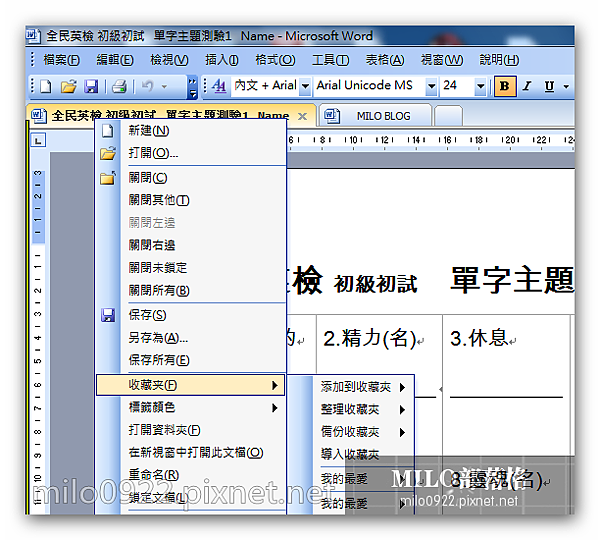Click the ruler tab-stop selector L icon
The image size is (600, 540).
[x=38, y=140]
